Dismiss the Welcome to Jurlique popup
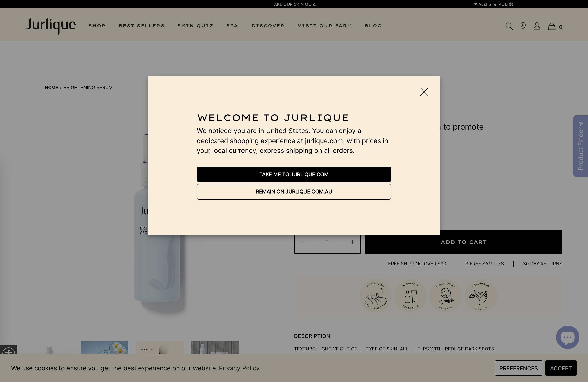The width and height of the screenshot is (588, 382). coord(424,92)
